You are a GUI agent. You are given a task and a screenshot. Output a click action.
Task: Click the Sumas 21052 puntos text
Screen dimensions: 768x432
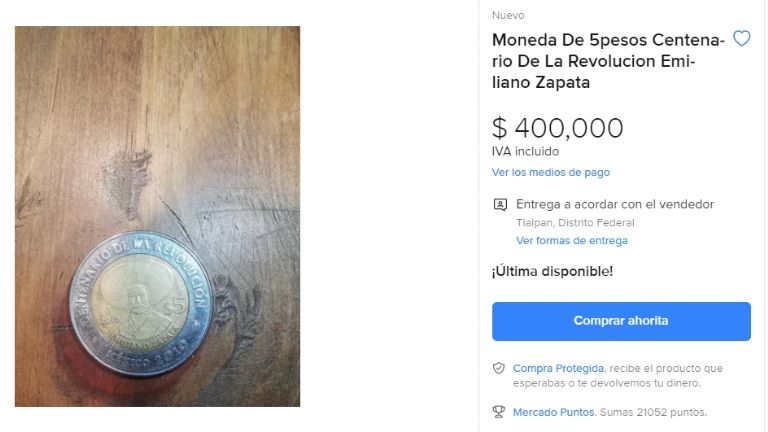pos(653,412)
